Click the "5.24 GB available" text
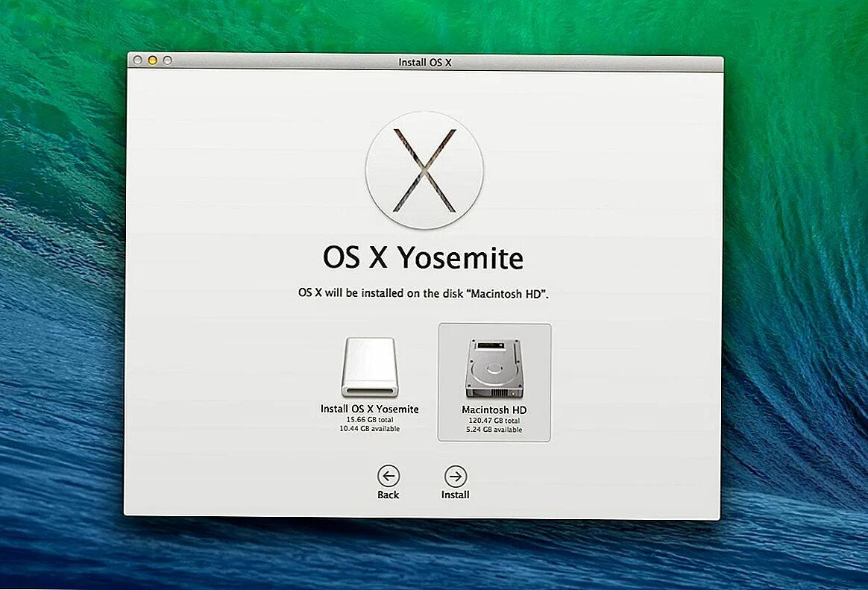This screenshot has width=868, height=590. coord(494,430)
